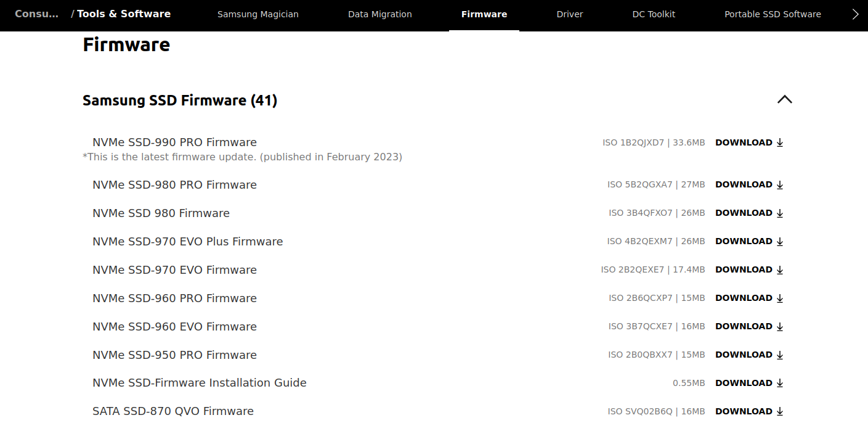
Task: Click 'NVMe SSD-Firmware Installation Guide' title
Action: coord(200,383)
